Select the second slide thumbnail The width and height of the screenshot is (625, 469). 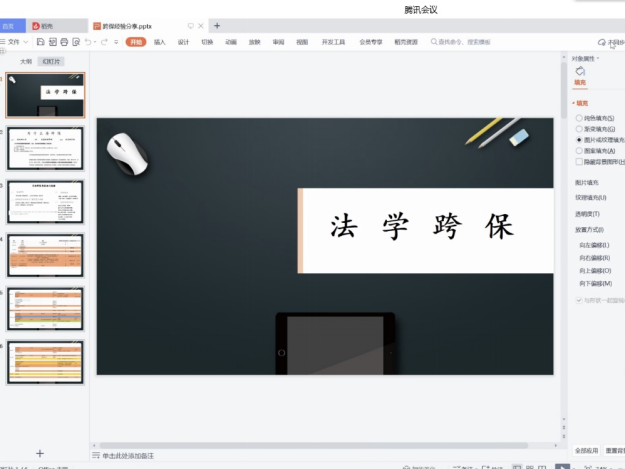pos(45,147)
